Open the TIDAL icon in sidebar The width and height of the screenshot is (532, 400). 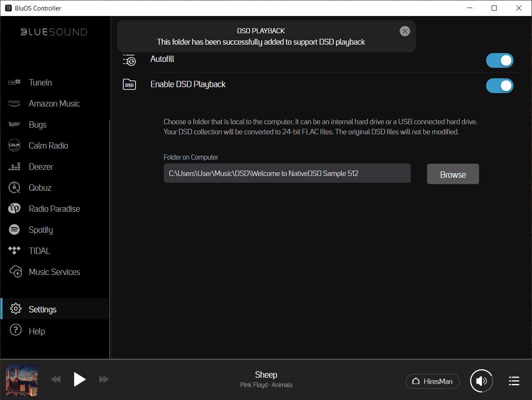point(14,251)
